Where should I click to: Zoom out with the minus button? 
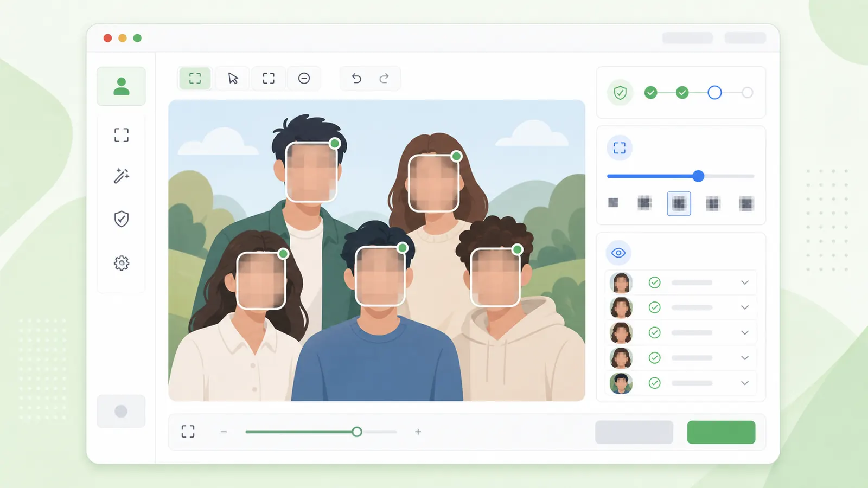coord(224,432)
